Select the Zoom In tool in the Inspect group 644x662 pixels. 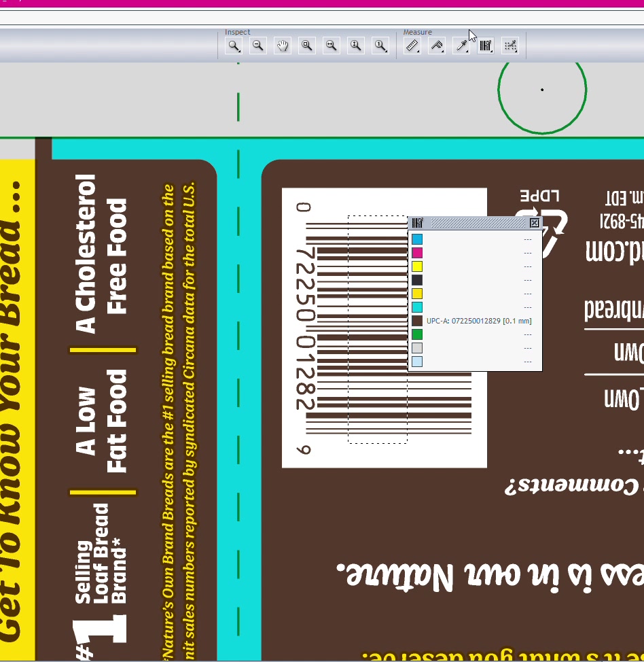pos(234,46)
